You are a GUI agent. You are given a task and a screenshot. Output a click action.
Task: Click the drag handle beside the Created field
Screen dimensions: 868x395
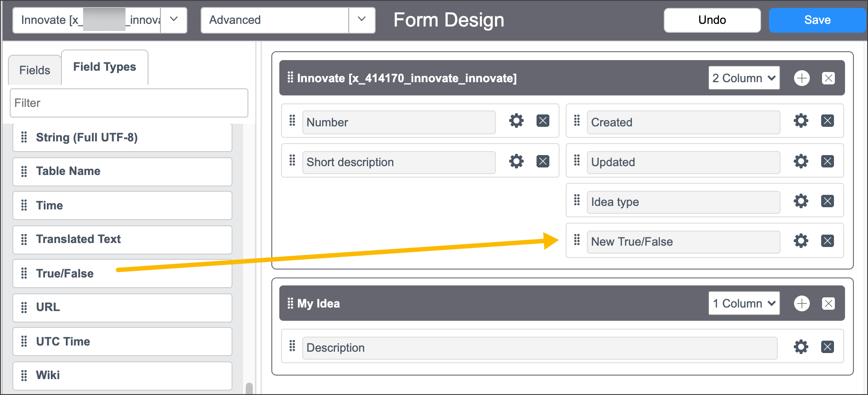pyautogui.click(x=577, y=120)
